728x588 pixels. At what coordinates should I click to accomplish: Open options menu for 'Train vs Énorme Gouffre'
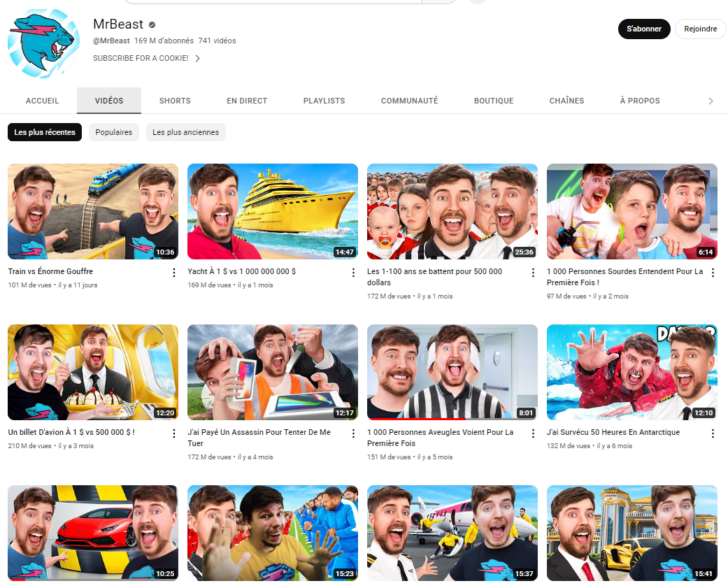click(174, 273)
